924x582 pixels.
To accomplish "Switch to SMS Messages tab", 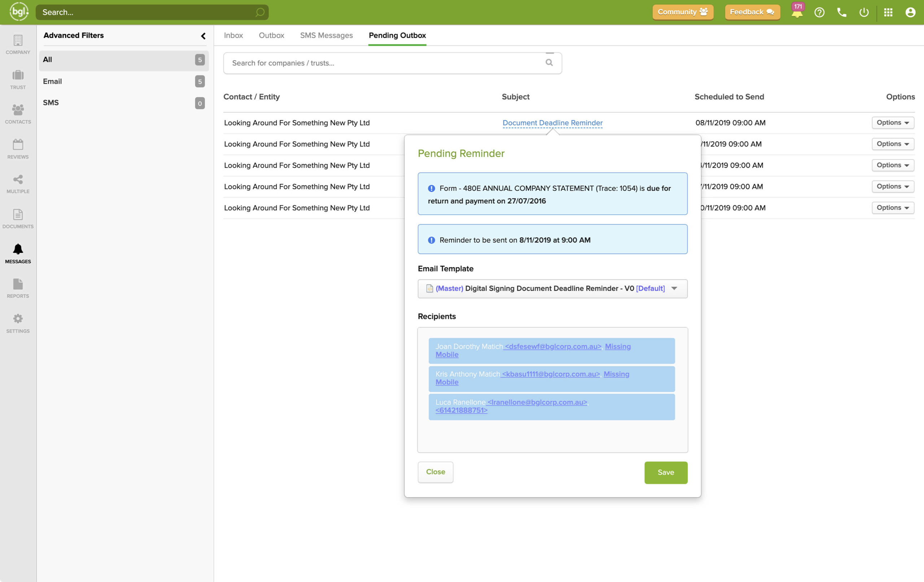I will [x=326, y=35].
